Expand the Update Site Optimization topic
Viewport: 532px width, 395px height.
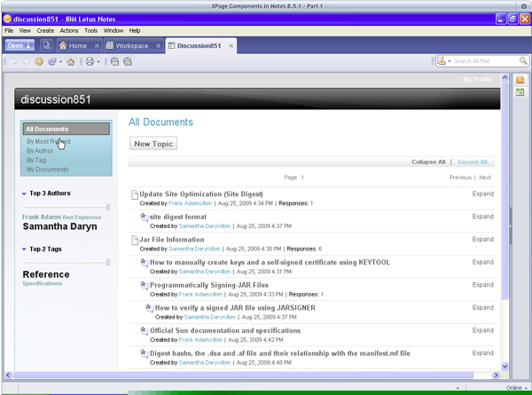[483, 194]
